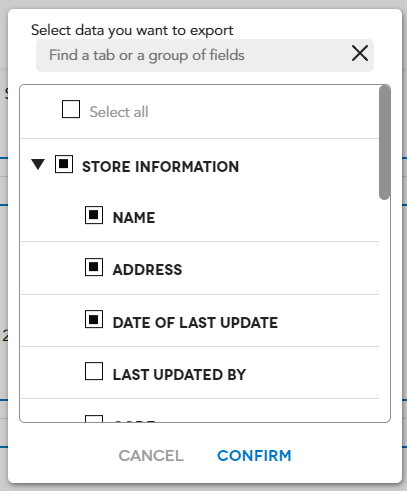Uncheck the DATE OF LAST UPDATE checkbox
This screenshot has height=491, width=407.
coord(94,319)
